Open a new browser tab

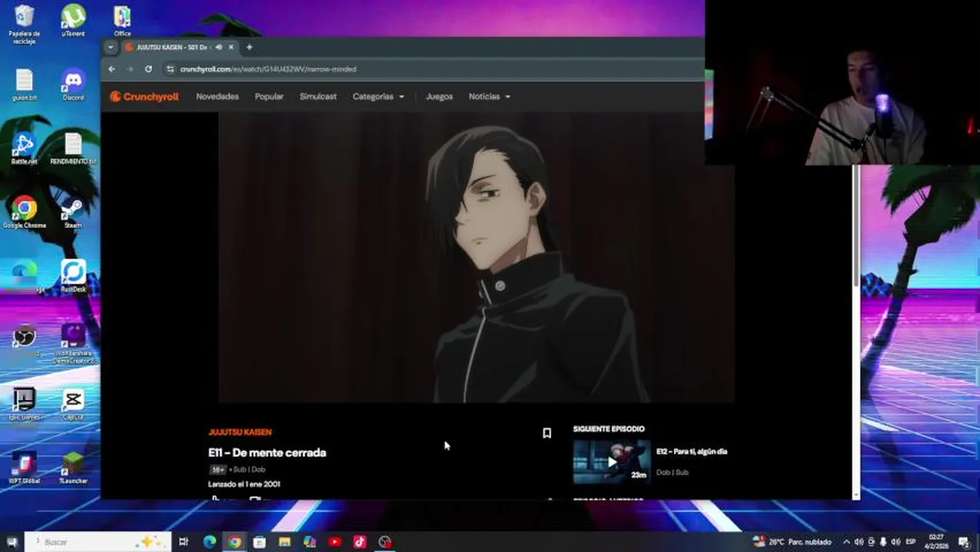tap(249, 47)
